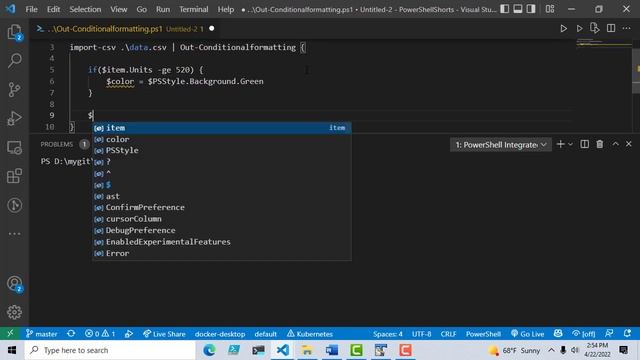Open the Help menu

point(225,9)
